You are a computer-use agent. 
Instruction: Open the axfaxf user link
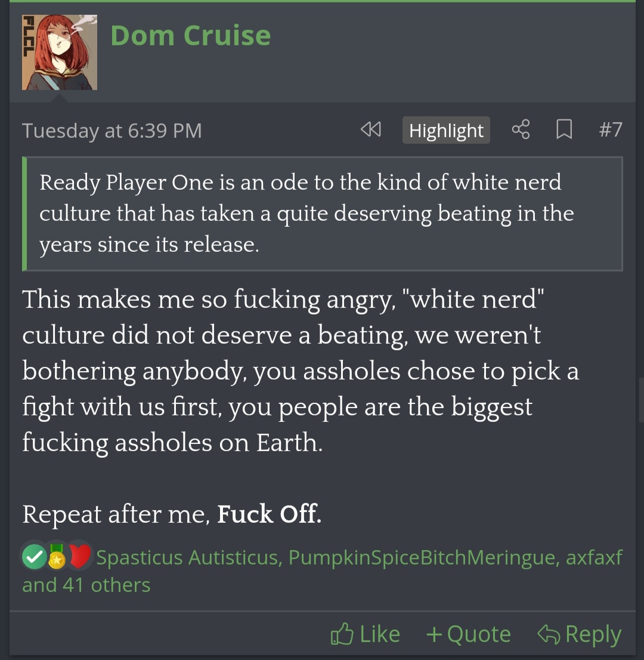click(x=594, y=557)
